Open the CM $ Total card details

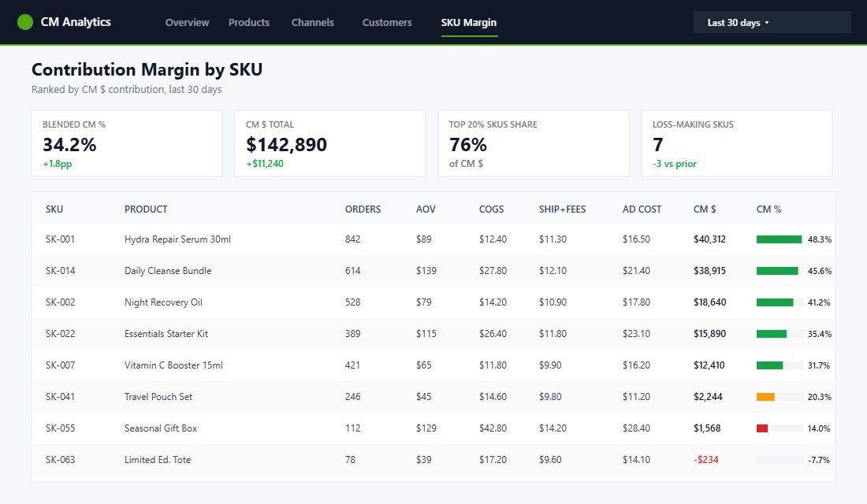(x=330, y=143)
